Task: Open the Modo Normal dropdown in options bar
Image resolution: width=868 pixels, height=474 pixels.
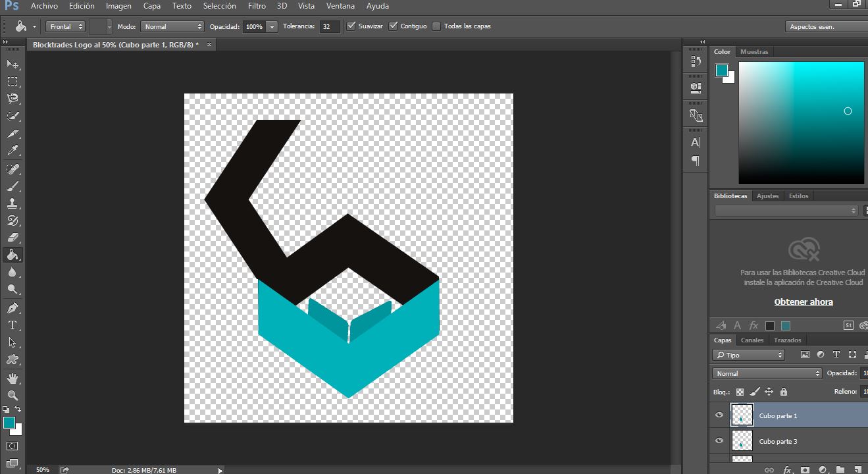Action: (172, 26)
